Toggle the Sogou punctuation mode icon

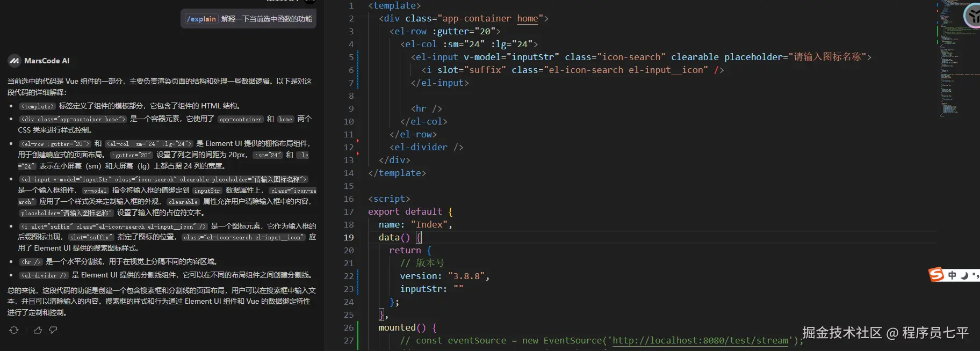pyautogui.click(x=975, y=275)
